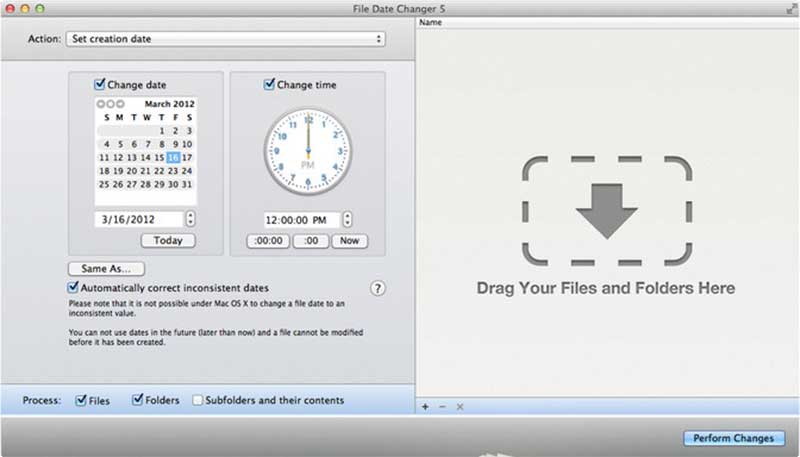Screen dimensions: 800x457
Task: Select March 13 in the calendar
Action: pyautogui.click(x=132, y=157)
